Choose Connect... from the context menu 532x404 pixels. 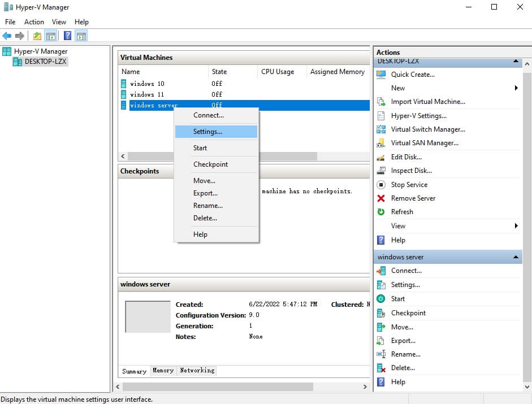216,115
